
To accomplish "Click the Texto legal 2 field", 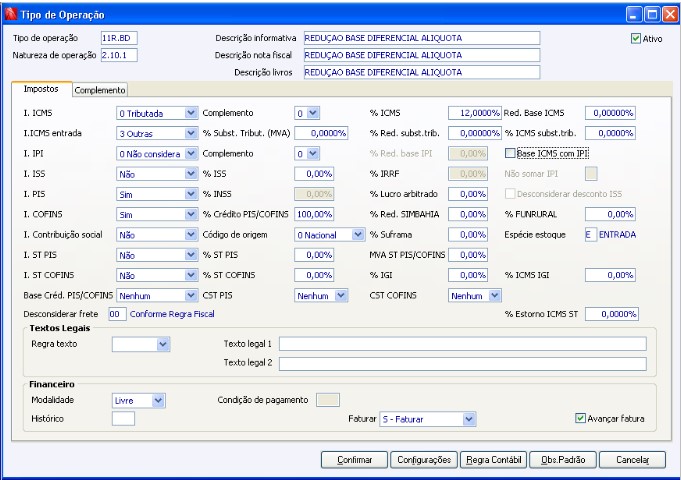I will (x=463, y=364).
